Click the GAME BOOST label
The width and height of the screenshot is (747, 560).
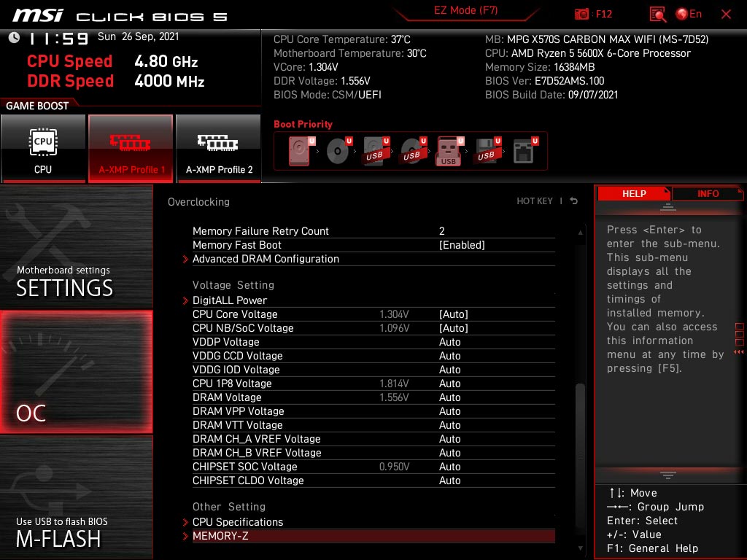[x=37, y=106]
